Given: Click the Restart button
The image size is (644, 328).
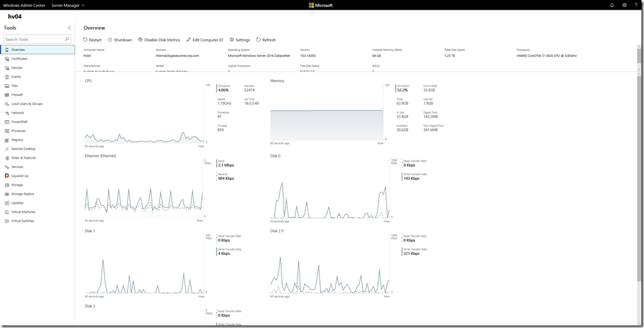Looking at the screenshot, I should (93, 40).
